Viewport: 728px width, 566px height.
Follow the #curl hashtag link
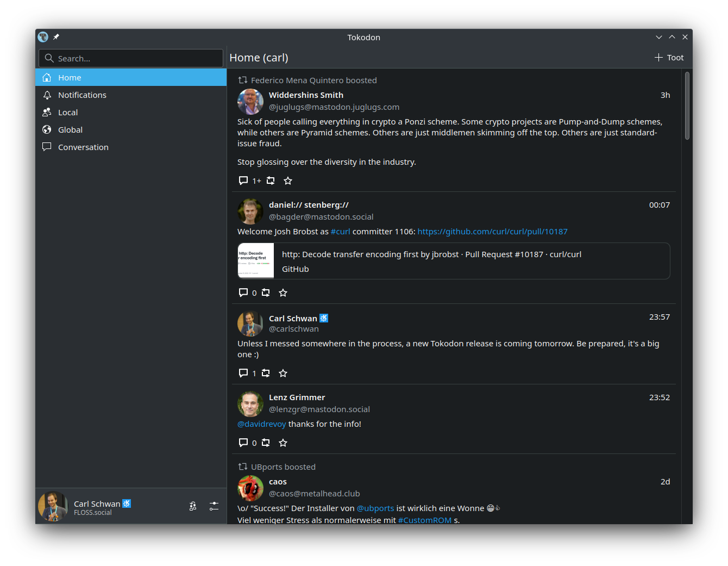tap(341, 232)
